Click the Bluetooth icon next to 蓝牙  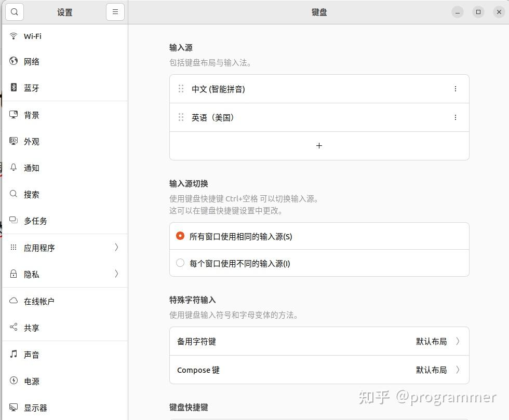point(14,87)
